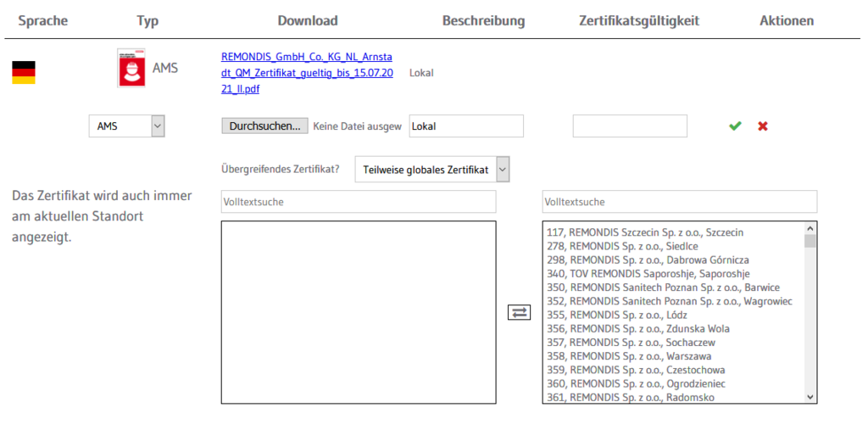Click the scroll down arrow of location list

(810, 397)
